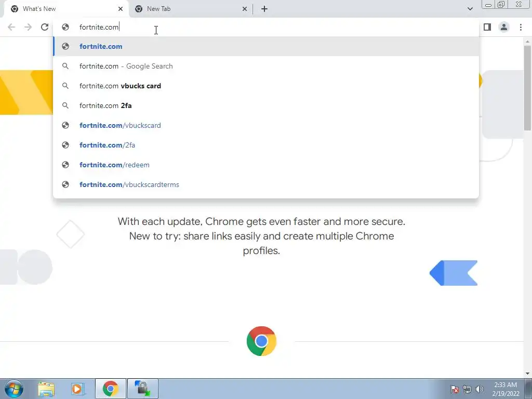Open the profile avatar button
The image size is (532, 399).
coord(504,27)
